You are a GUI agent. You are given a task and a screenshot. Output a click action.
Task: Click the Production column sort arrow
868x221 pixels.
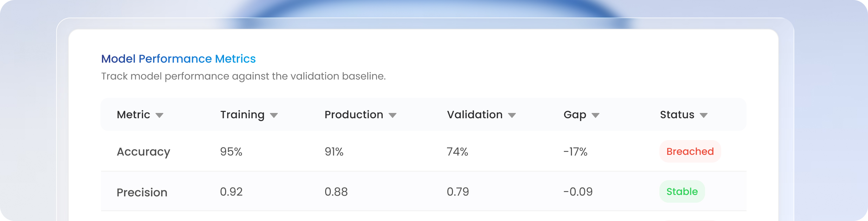pyautogui.click(x=393, y=115)
